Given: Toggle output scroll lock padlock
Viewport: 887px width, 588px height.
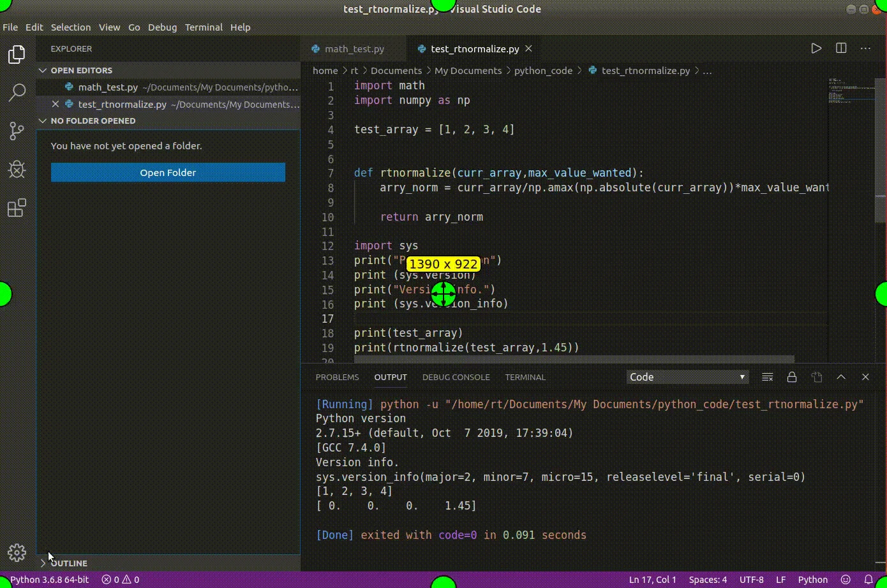Looking at the screenshot, I should point(792,377).
